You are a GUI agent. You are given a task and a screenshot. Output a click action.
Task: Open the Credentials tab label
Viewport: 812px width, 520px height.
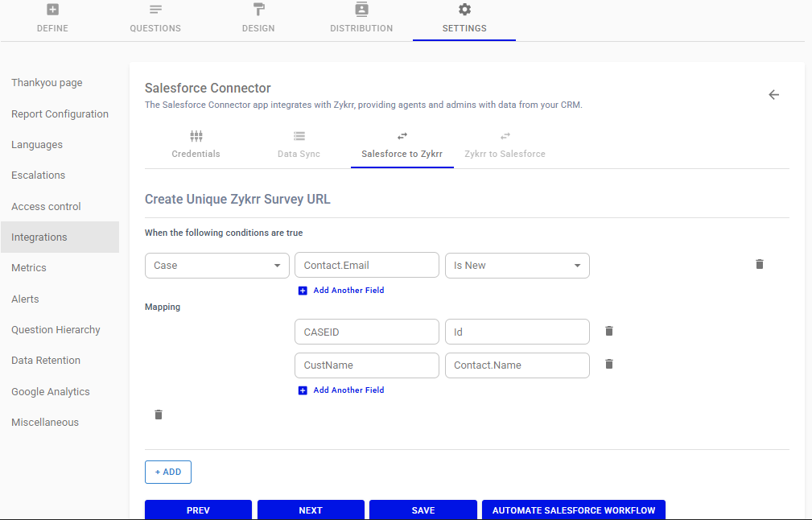[x=196, y=154]
